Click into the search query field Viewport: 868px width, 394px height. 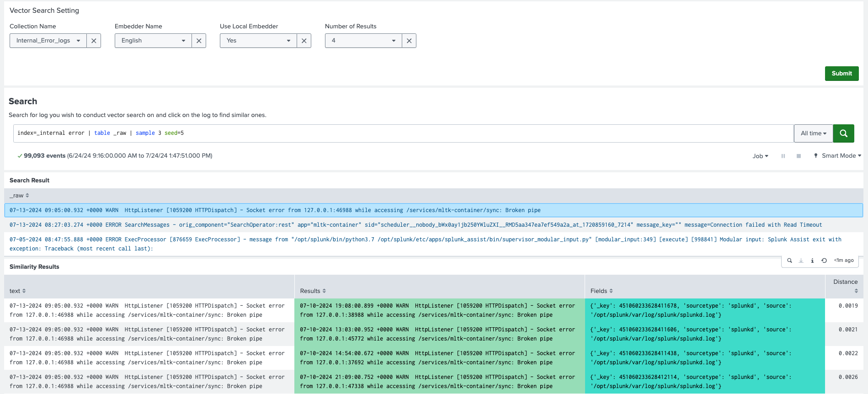[402, 133]
